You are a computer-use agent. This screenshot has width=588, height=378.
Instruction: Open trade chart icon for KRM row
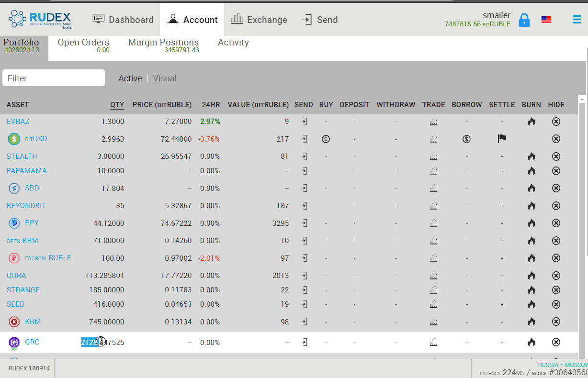point(433,322)
